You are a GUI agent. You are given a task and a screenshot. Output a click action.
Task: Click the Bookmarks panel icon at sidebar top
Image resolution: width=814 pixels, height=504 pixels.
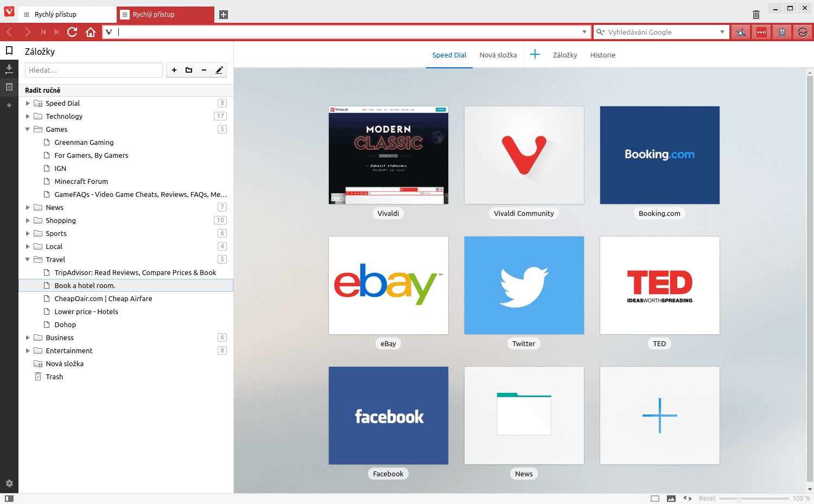(9, 51)
